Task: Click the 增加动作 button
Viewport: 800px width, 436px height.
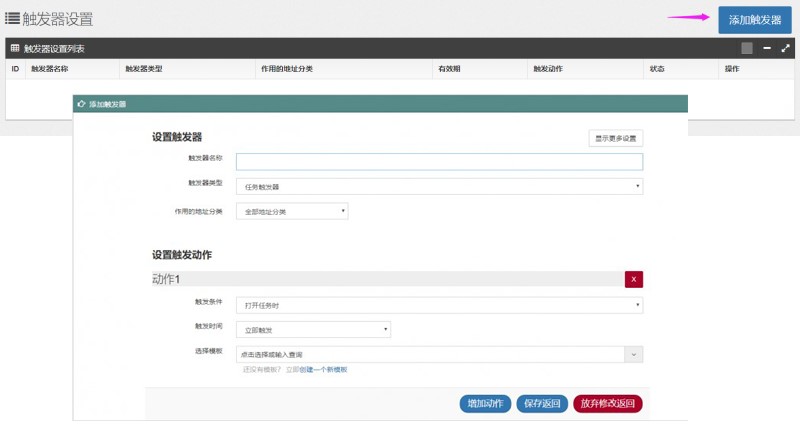Action: (x=485, y=403)
